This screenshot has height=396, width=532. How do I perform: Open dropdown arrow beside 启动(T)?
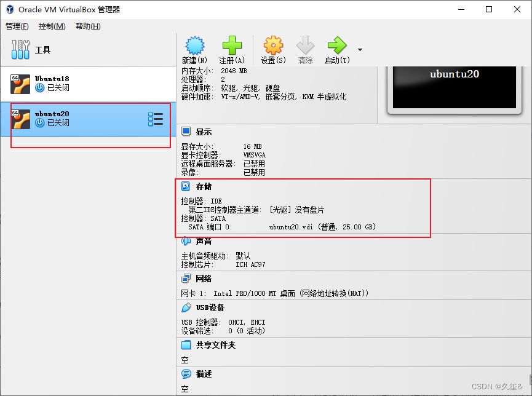coord(360,50)
